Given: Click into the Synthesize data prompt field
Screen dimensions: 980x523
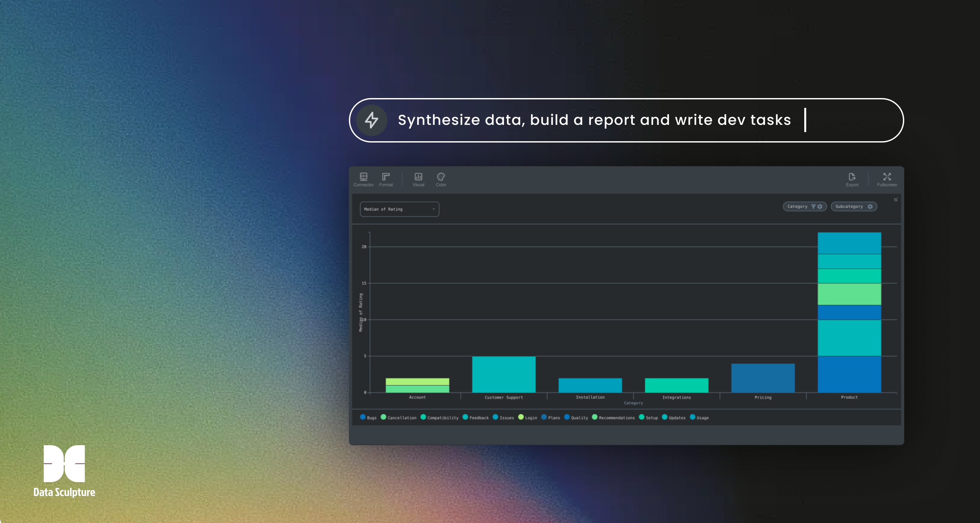Looking at the screenshot, I should point(626,120).
